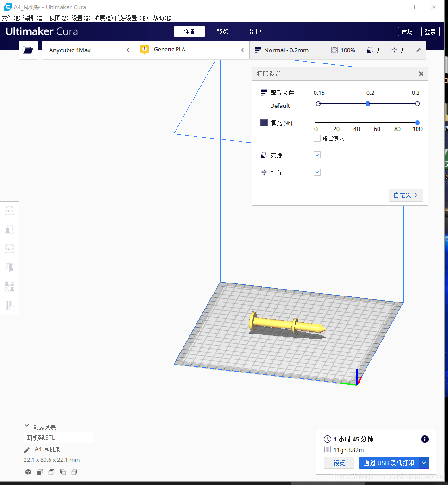Close the 打印设置 panel
This screenshot has height=485, width=448.
421,74
